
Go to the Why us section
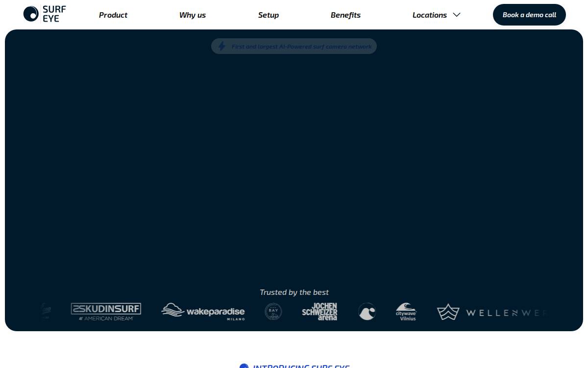point(193,15)
